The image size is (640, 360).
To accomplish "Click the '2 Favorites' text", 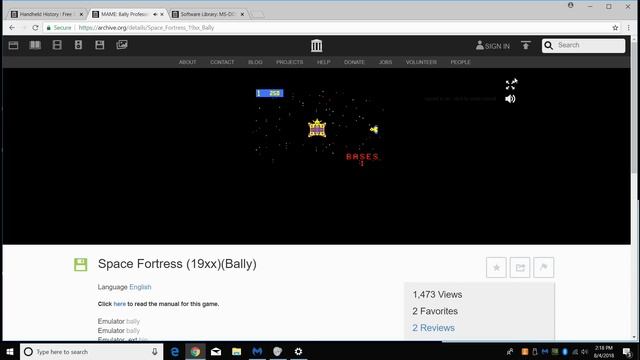I will click(435, 311).
